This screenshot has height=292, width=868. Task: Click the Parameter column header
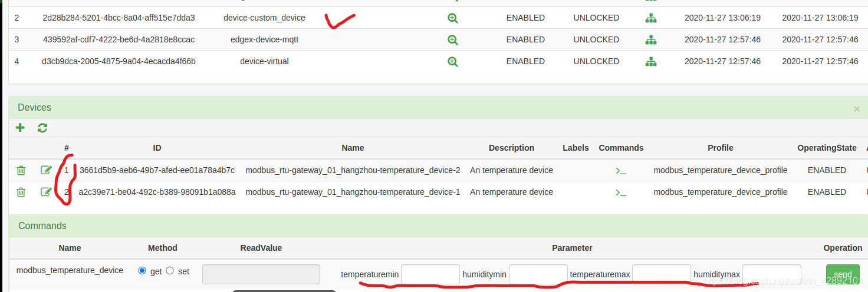click(572, 248)
